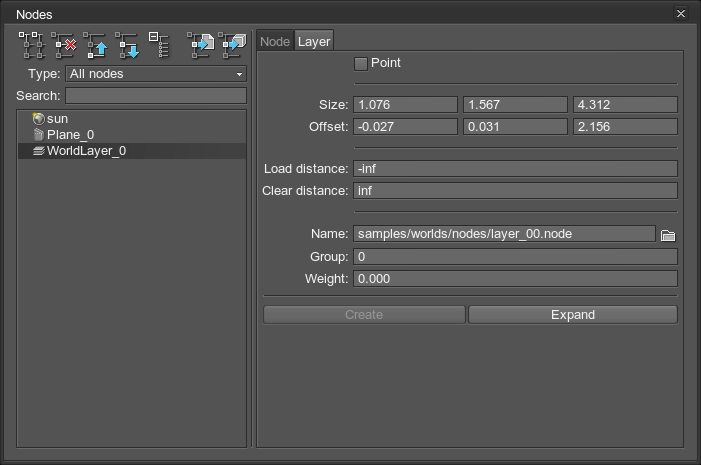The image size is (701, 465).
Task: Select Plane_0 in the node list
Action: (x=70, y=135)
